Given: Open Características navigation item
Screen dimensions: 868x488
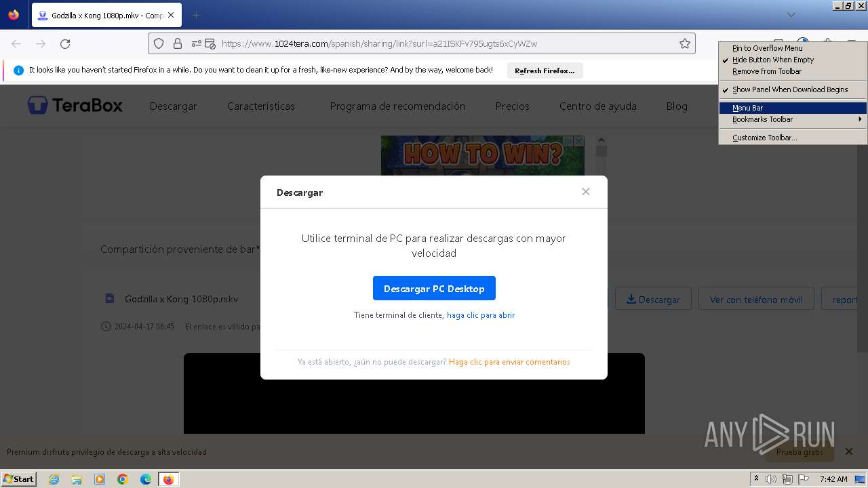Looking at the screenshot, I should [261, 106].
